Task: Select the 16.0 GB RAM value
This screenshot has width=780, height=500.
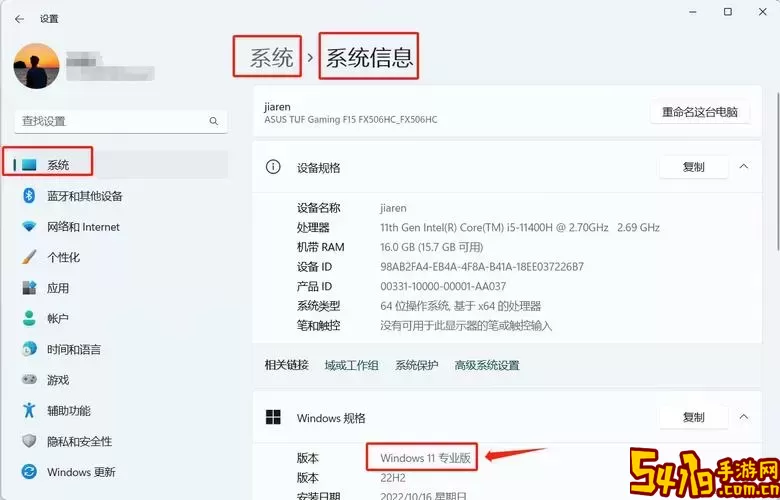Action: click(432, 247)
